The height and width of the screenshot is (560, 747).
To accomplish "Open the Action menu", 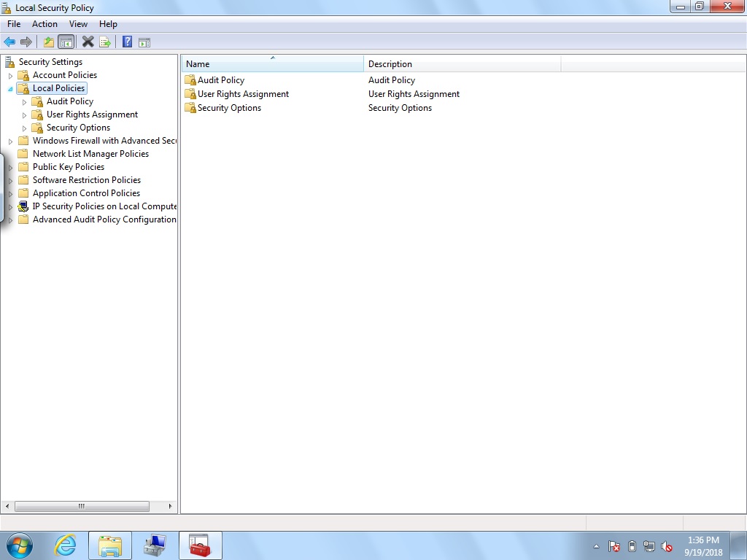I will [x=44, y=24].
